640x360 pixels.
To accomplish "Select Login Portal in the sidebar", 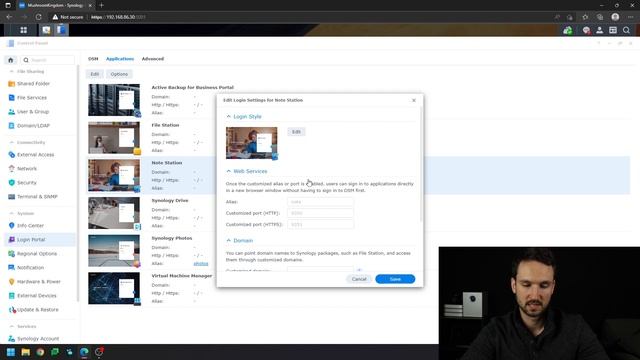I will click(40, 240).
